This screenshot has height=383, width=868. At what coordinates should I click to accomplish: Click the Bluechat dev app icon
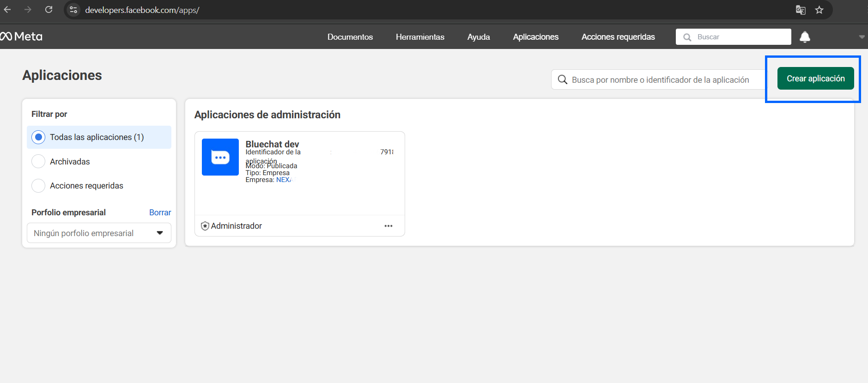tap(220, 157)
